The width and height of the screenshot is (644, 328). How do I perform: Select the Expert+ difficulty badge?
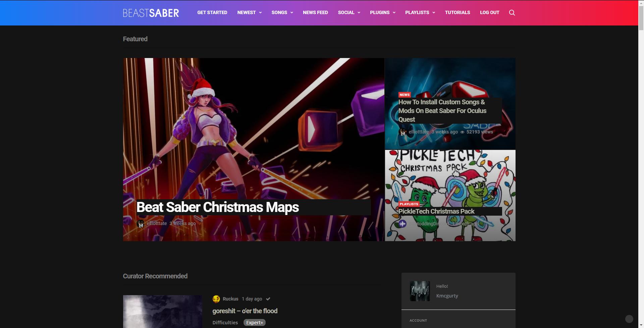point(255,323)
